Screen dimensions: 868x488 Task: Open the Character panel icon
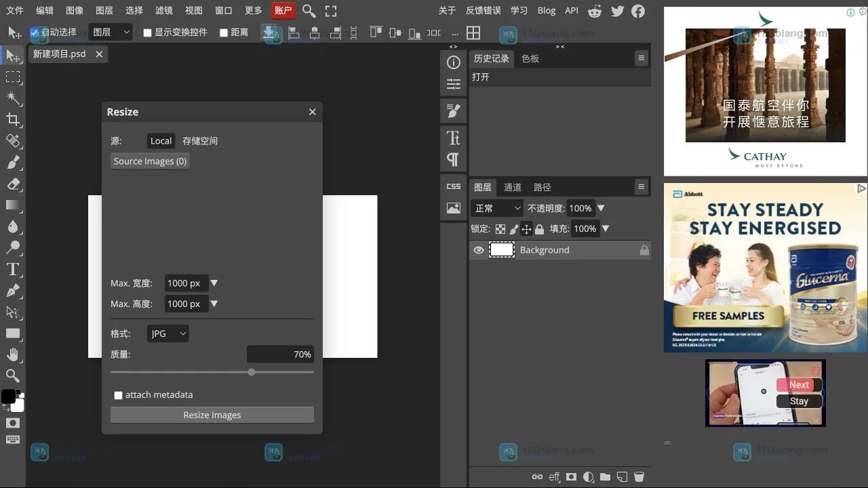(x=454, y=138)
